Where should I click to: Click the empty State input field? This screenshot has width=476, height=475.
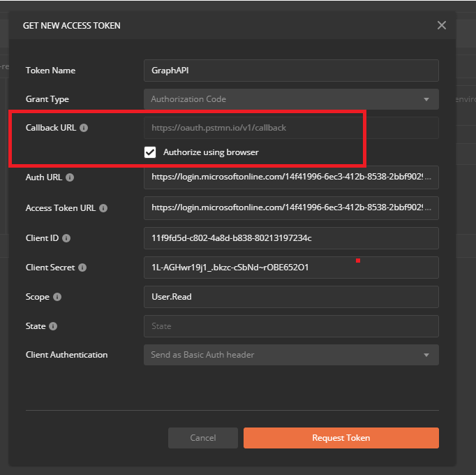coord(290,326)
